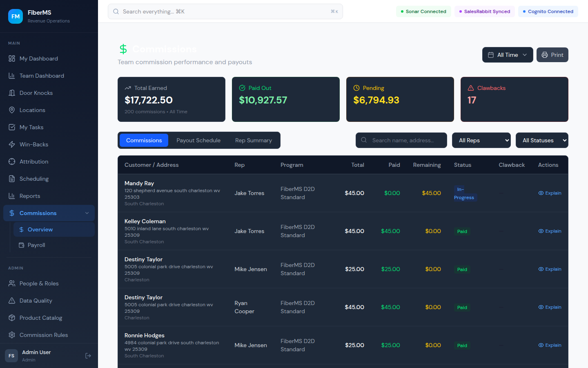Open the All Reps filter dropdown

[x=481, y=140]
